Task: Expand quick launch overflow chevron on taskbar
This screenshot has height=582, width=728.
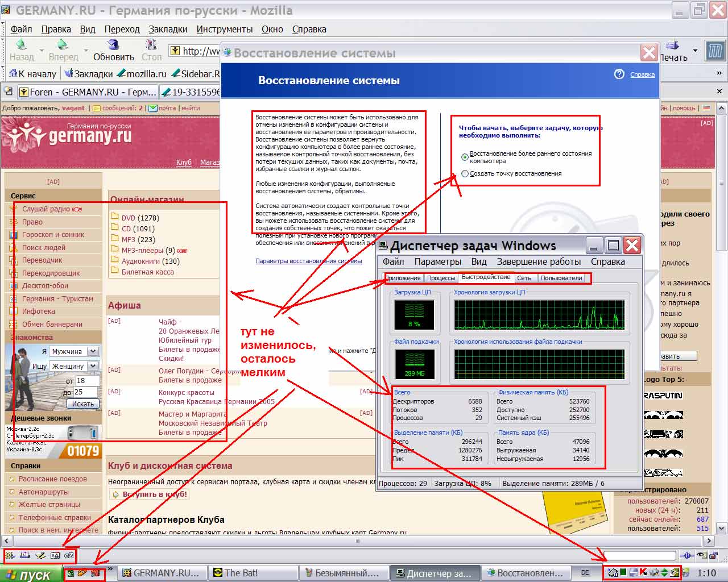Action: click(110, 568)
